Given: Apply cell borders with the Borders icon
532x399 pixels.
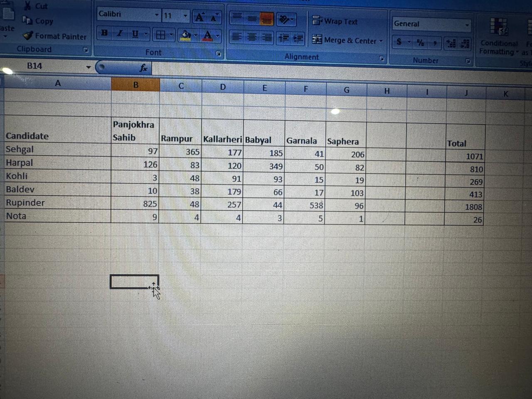Looking at the screenshot, I should coord(160,35).
